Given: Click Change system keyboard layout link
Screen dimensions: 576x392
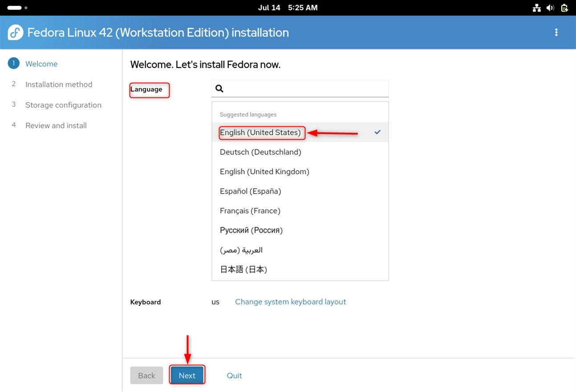Looking at the screenshot, I should pyautogui.click(x=290, y=302).
